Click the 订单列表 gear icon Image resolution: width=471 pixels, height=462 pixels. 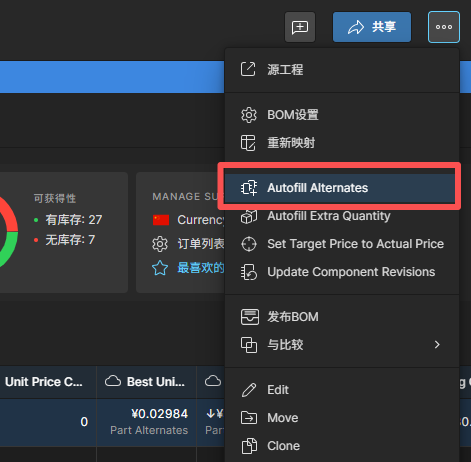(160, 244)
